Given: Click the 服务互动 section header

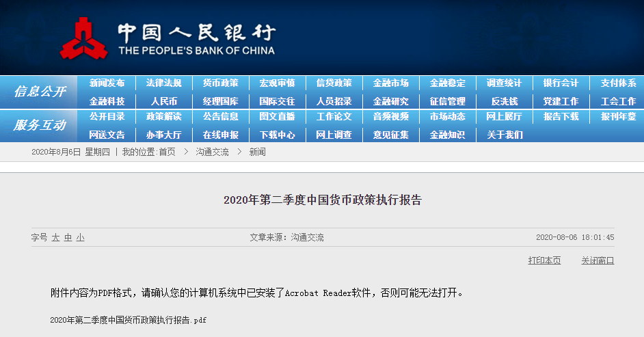Looking at the screenshot, I should [40, 125].
